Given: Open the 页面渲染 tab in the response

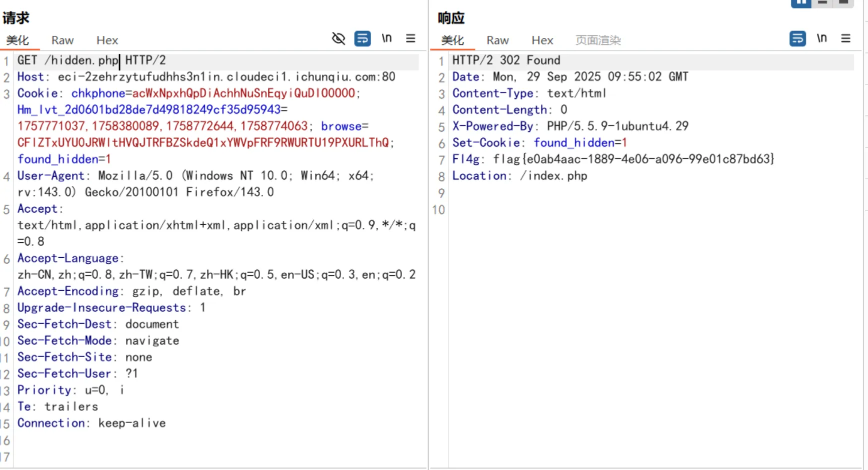Looking at the screenshot, I should click(x=598, y=40).
